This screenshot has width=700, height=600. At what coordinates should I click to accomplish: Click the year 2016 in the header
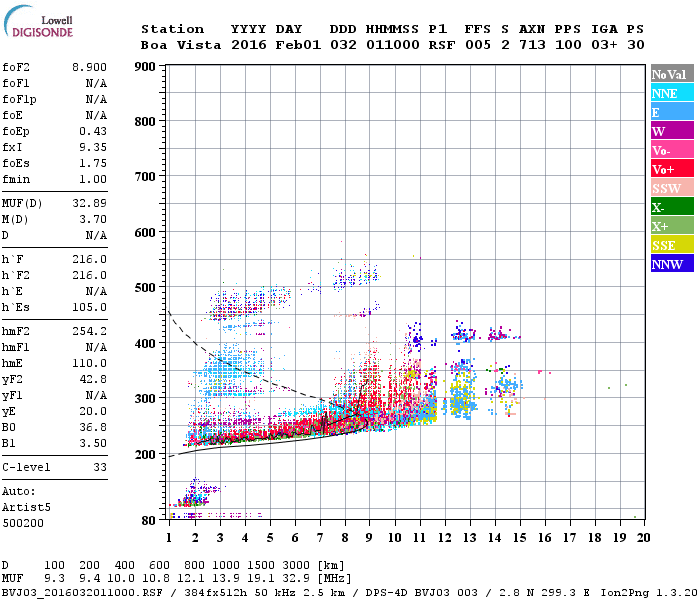[249, 45]
